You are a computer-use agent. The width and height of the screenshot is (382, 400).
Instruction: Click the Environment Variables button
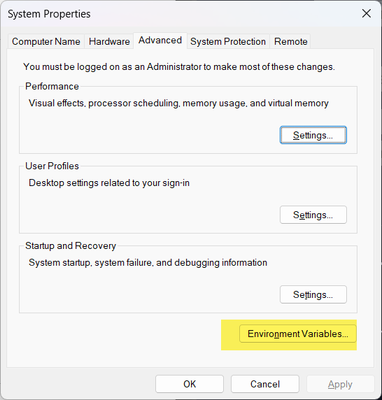(298, 334)
